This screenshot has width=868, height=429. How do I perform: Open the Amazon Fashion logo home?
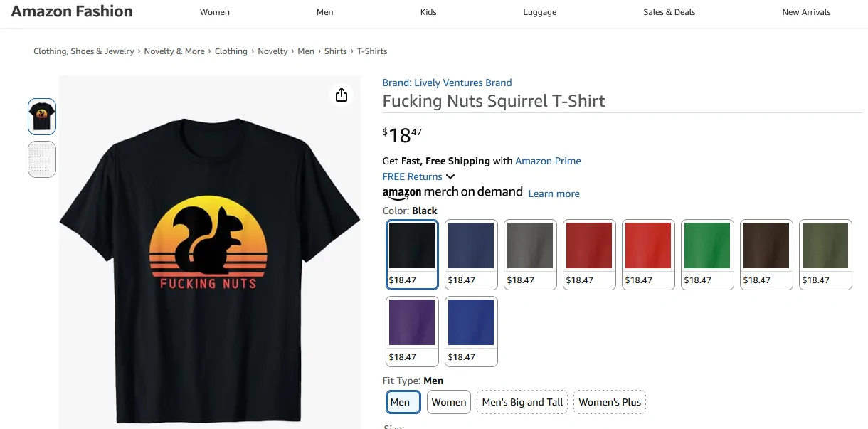click(x=72, y=11)
